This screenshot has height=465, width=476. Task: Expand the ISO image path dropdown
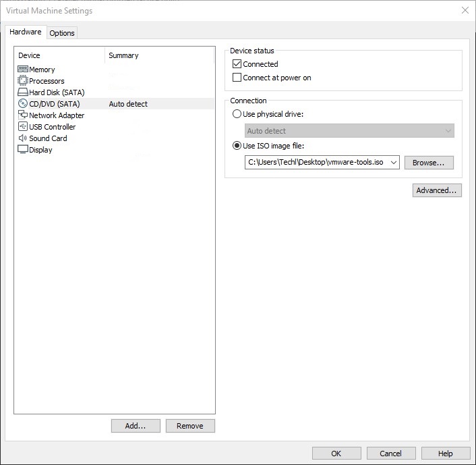pos(394,163)
